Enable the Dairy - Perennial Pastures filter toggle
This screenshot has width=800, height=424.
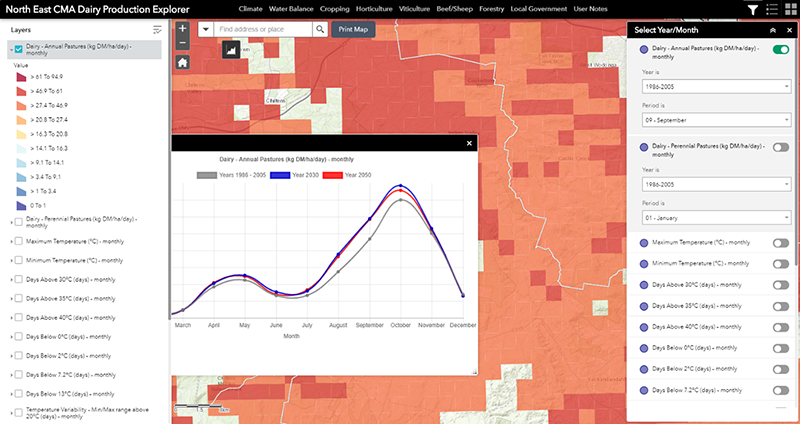coord(780,147)
